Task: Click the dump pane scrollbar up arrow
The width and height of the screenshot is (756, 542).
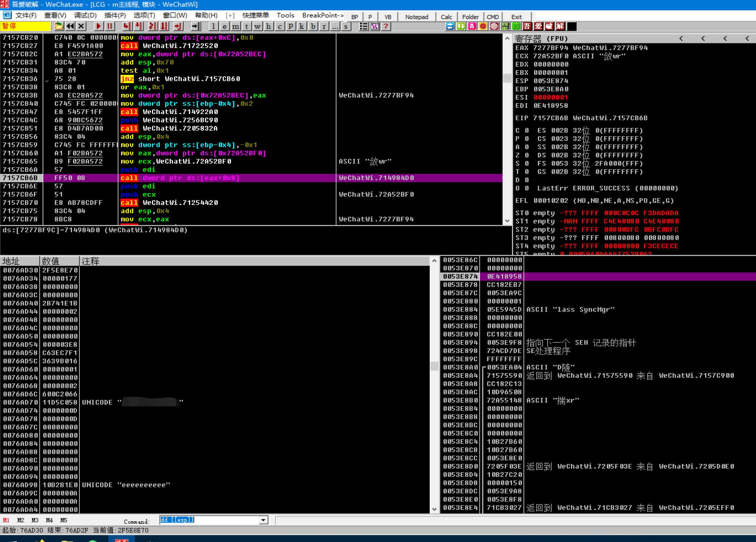Action: pyautogui.click(x=434, y=261)
